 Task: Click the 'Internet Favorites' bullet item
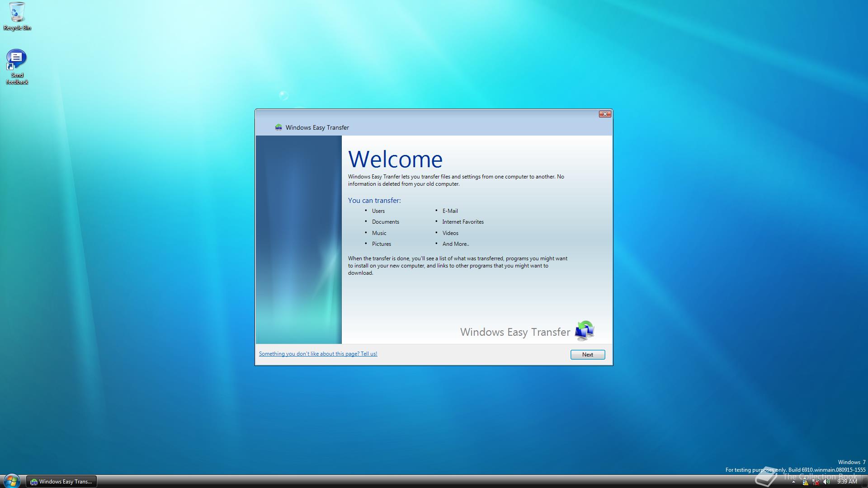click(x=463, y=222)
